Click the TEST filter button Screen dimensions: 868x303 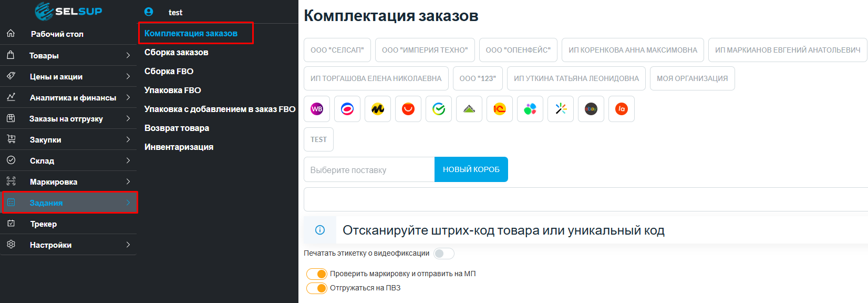click(318, 139)
